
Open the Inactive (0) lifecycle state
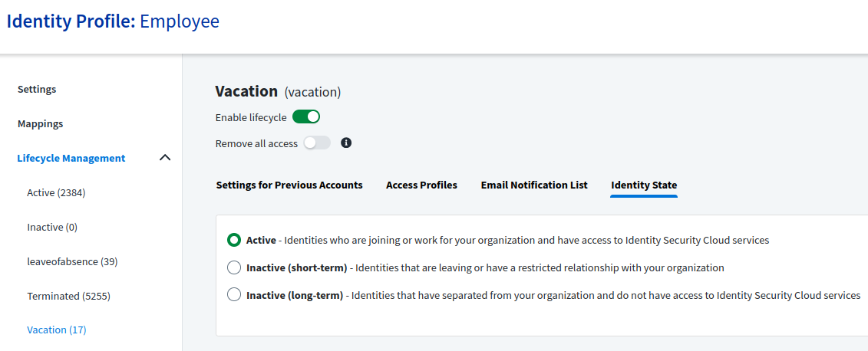coord(52,227)
